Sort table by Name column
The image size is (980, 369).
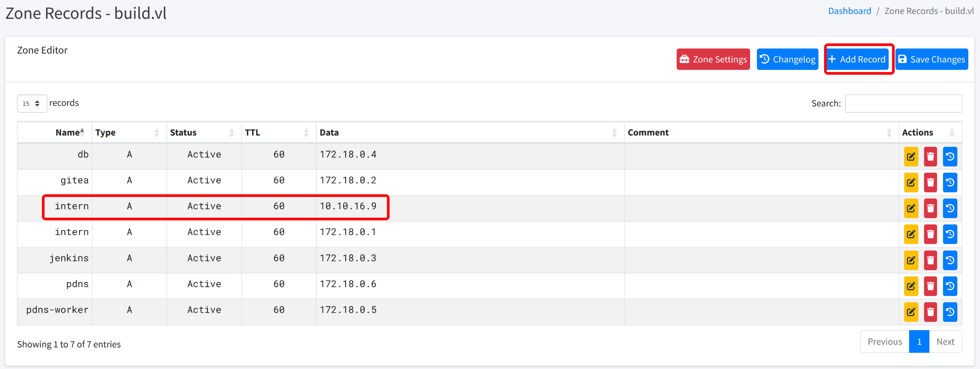tap(68, 132)
